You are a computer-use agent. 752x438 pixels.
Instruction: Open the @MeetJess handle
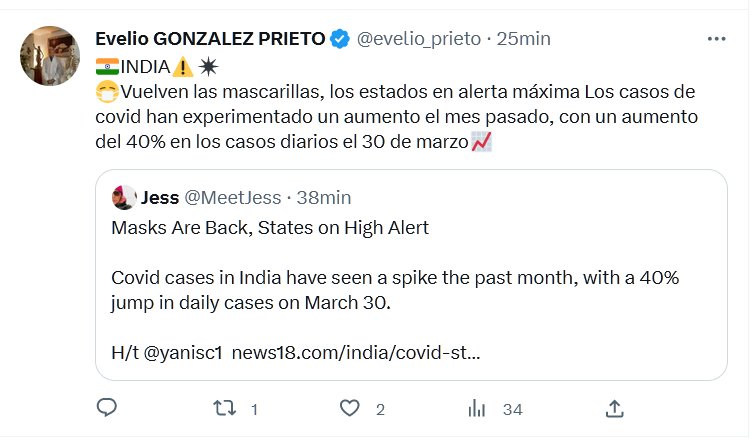pyautogui.click(x=233, y=197)
